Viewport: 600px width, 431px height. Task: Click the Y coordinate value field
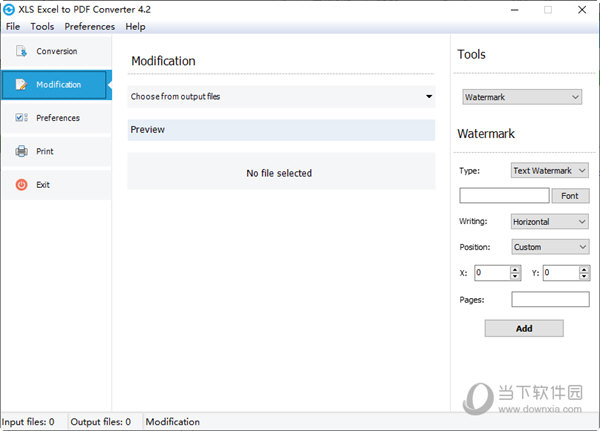[561, 273]
